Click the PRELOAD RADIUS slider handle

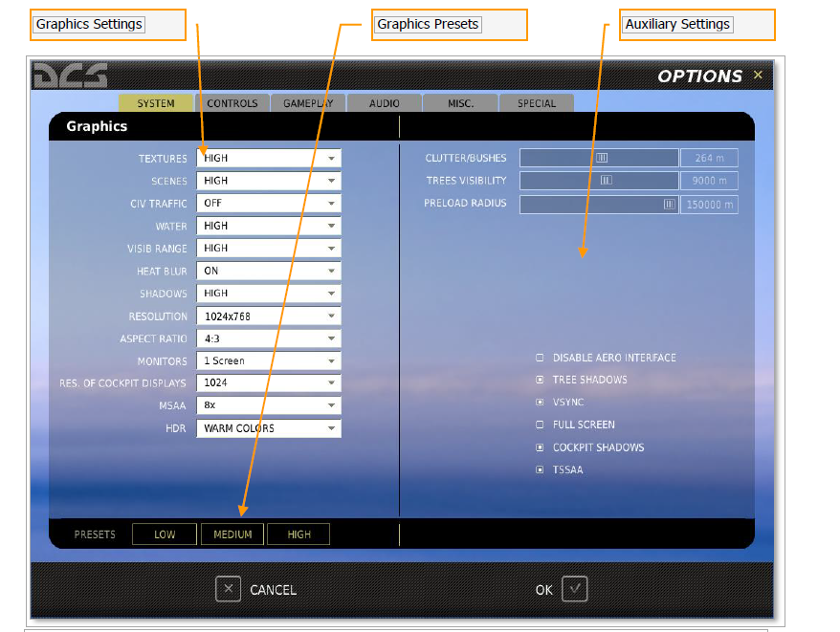[669, 204]
